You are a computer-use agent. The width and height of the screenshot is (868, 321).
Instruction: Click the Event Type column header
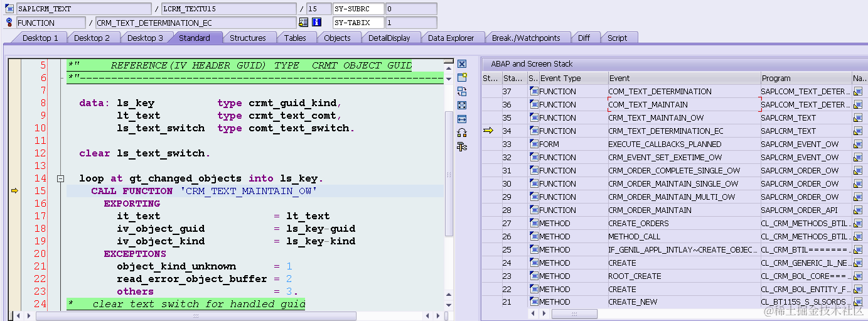point(573,79)
